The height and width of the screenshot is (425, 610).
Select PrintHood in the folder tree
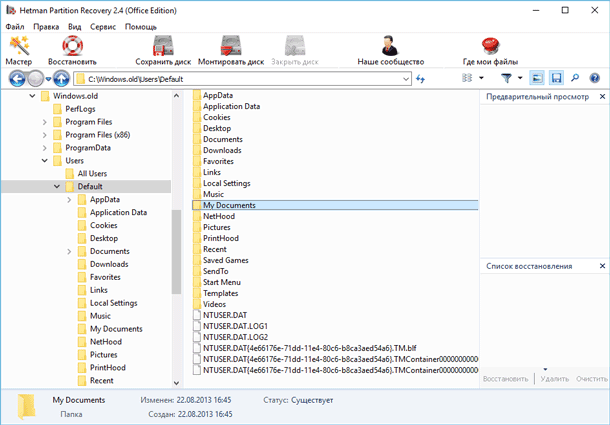(102, 367)
